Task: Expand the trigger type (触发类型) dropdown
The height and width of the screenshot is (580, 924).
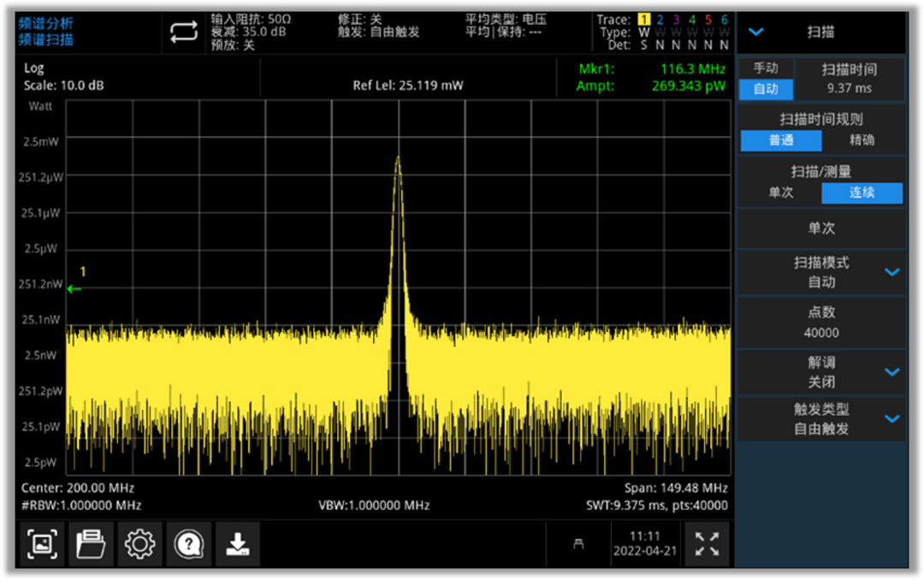Action: click(x=891, y=419)
